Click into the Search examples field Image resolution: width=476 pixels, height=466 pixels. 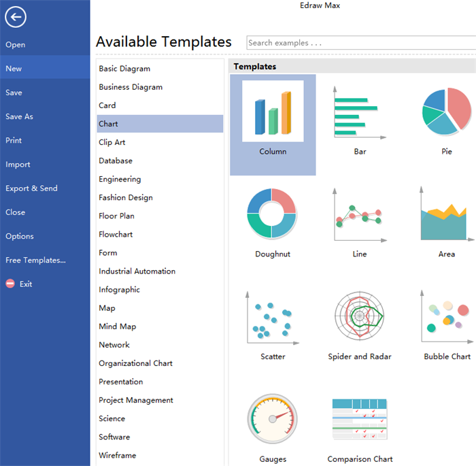coord(361,43)
